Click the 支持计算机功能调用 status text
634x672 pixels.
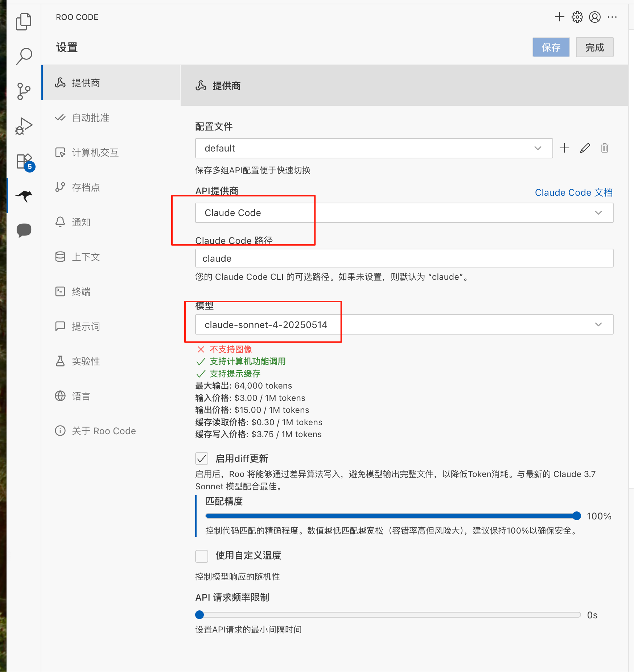click(248, 361)
